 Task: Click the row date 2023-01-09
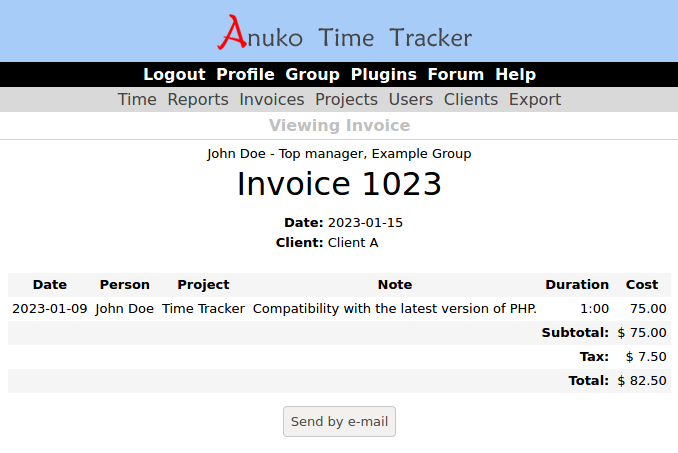50,309
